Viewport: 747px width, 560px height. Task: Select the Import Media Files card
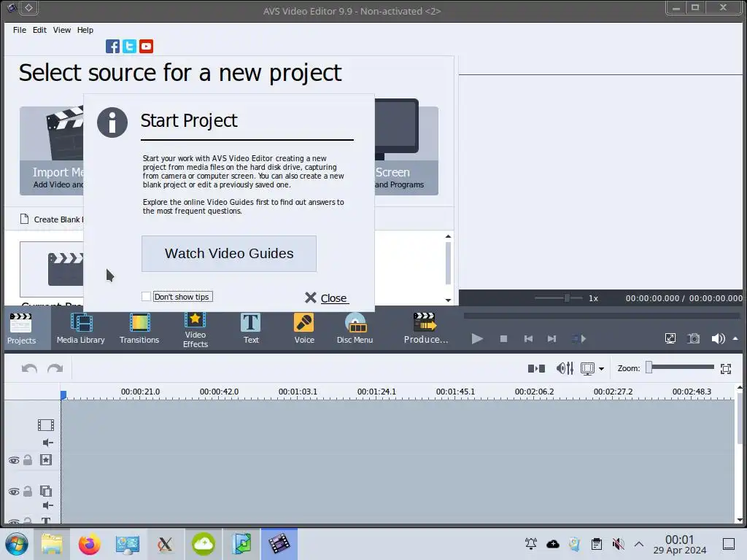pos(52,150)
